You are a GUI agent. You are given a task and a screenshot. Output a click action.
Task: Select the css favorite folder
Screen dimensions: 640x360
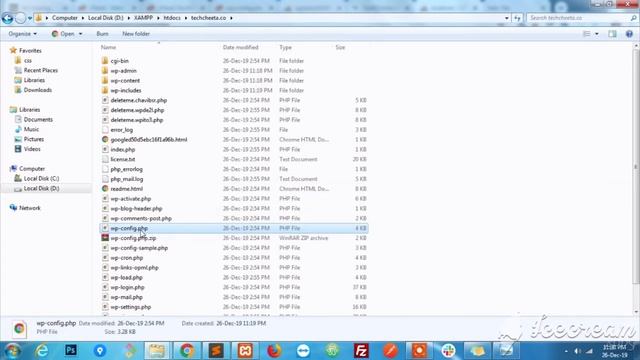coord(28,60)
